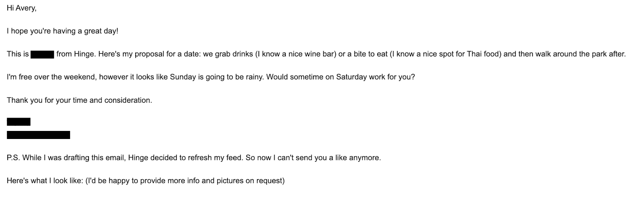Click the short redacted signature name
The width and height of the screenshot is (644, 197).
coord(19,122)
